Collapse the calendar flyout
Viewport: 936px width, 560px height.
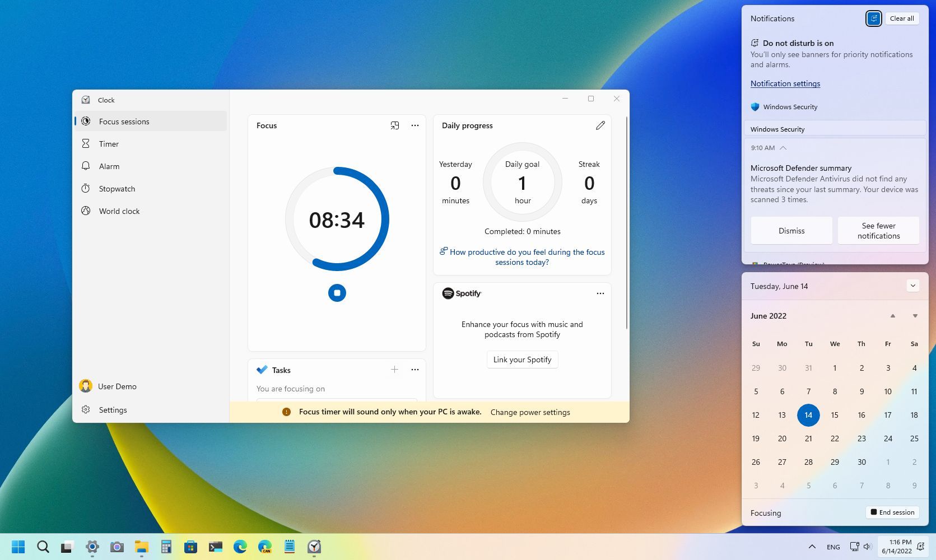pos(913,286)
